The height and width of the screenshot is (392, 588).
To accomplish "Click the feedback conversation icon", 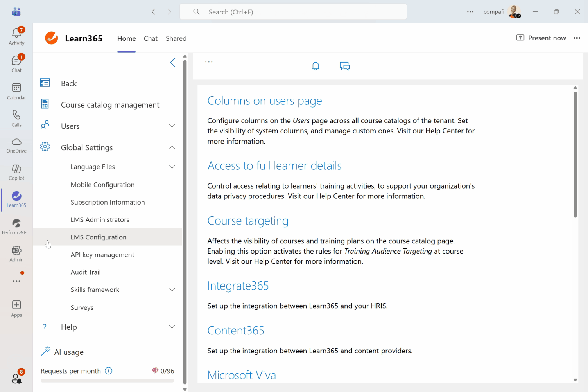I will click(344, 66).
